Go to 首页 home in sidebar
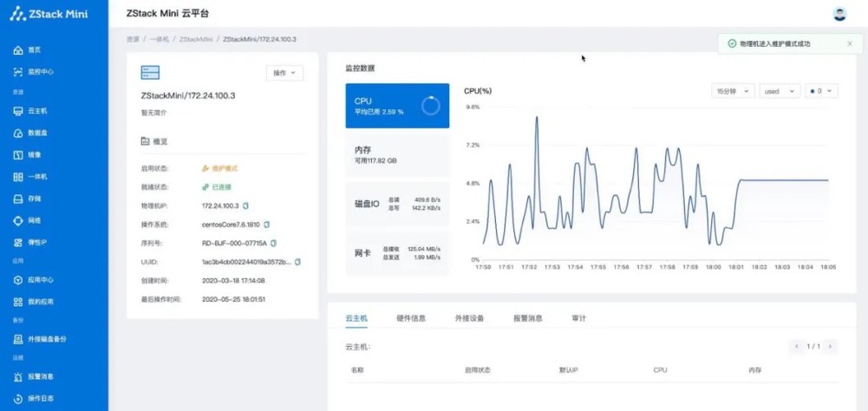 click(27, 49)
